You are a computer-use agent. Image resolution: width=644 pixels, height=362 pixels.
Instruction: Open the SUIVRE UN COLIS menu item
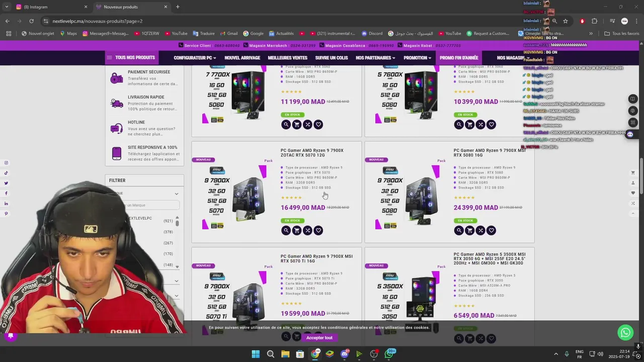click(332, 58)
